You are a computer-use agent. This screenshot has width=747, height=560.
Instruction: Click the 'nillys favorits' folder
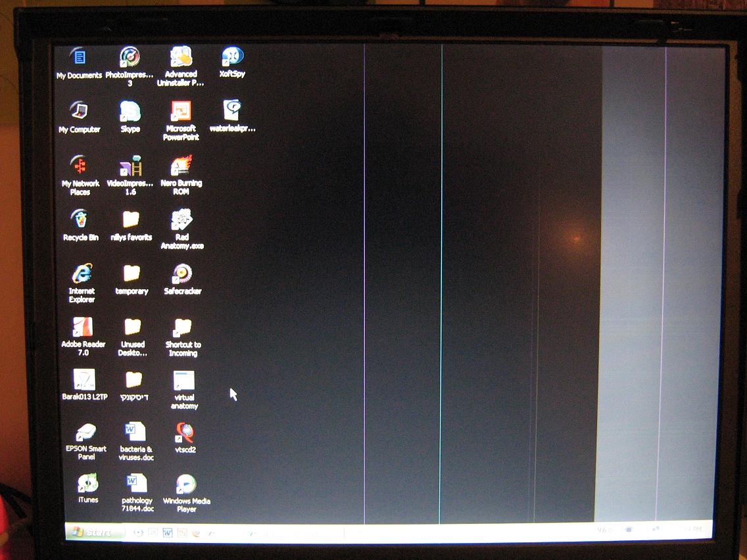pyautogui.click(x=131, y=220)
